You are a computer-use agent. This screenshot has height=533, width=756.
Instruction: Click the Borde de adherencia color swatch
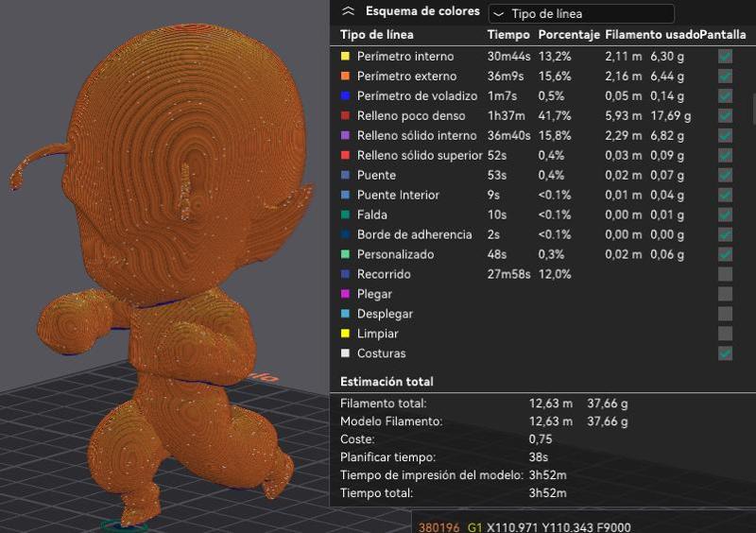point(345,234)
